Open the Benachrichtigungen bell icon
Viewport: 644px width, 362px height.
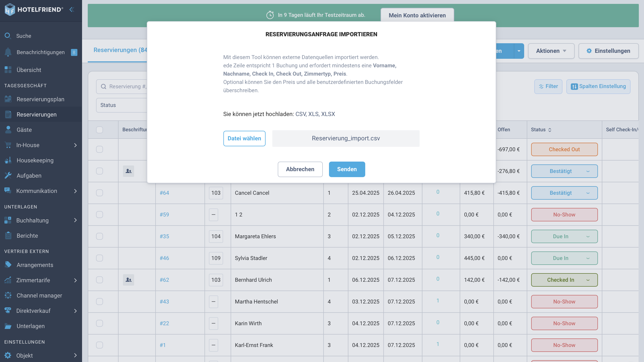point(8,52)
